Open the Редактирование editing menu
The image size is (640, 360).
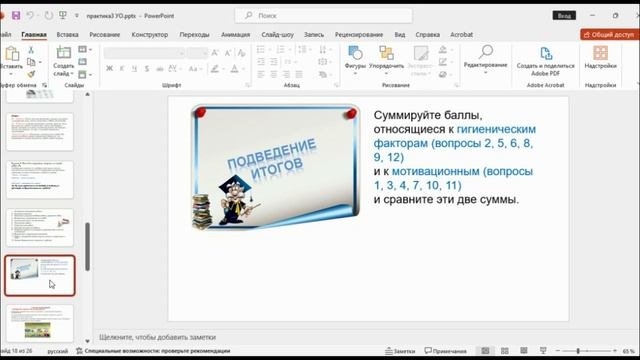click(485, 59)
